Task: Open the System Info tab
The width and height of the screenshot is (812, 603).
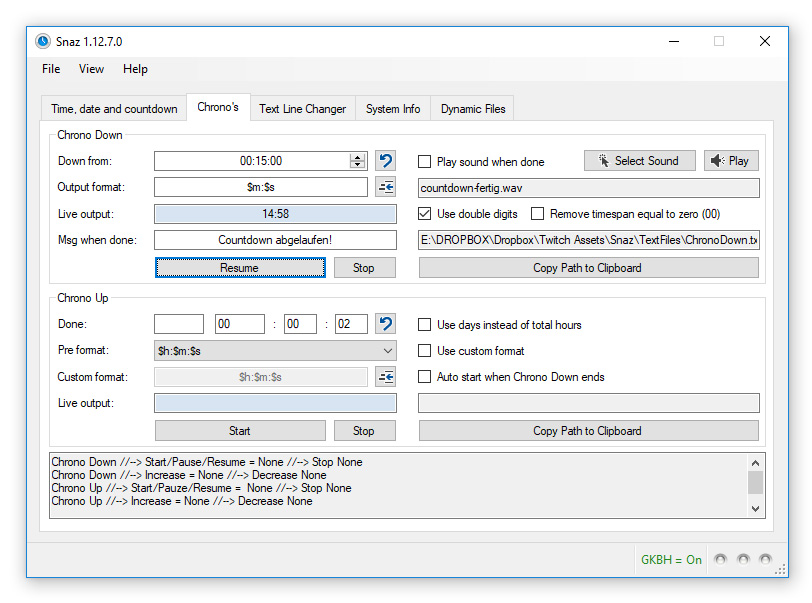Action: 393,109
